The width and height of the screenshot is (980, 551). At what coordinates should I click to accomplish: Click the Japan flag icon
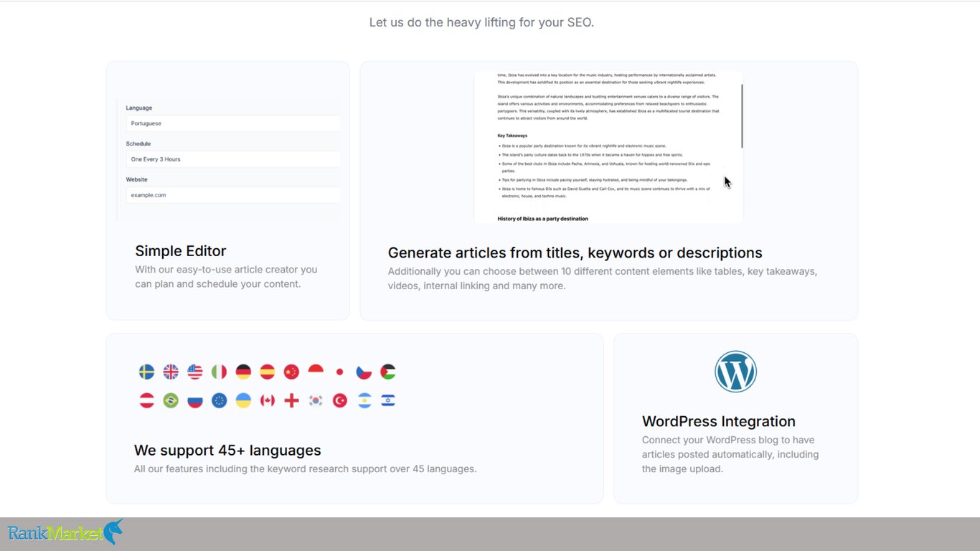click(x=340, y=372)
